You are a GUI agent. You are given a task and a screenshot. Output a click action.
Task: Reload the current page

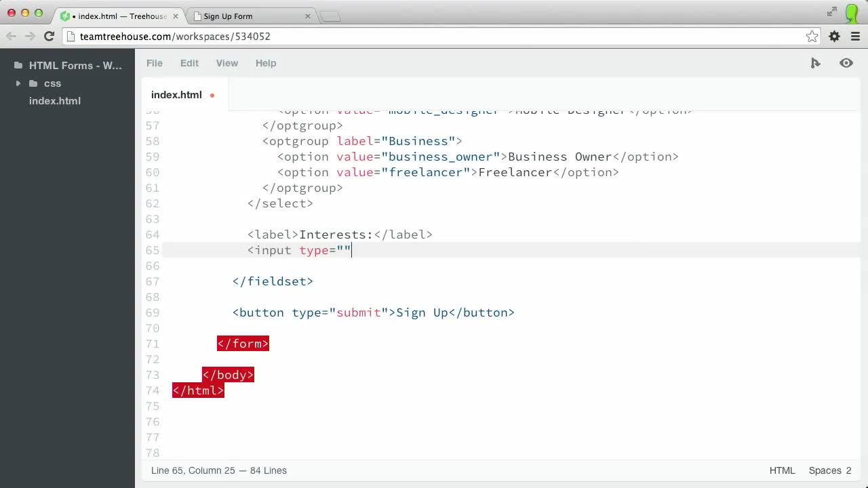[48, 36]
